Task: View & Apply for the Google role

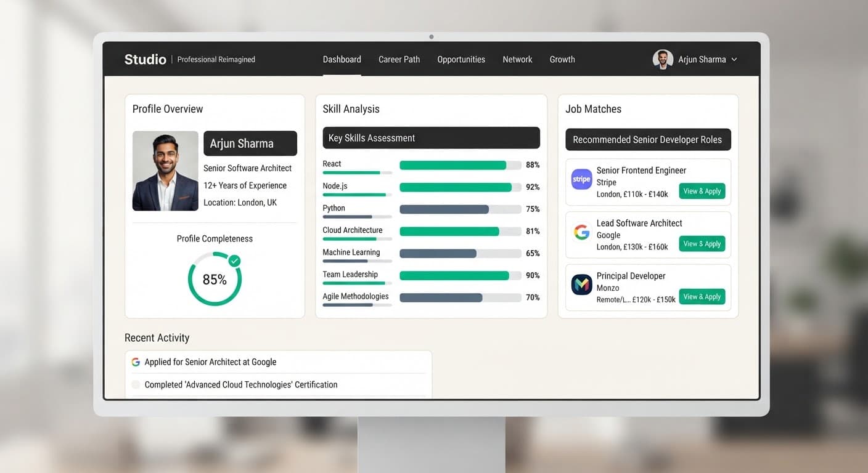Action: point(702,244)
